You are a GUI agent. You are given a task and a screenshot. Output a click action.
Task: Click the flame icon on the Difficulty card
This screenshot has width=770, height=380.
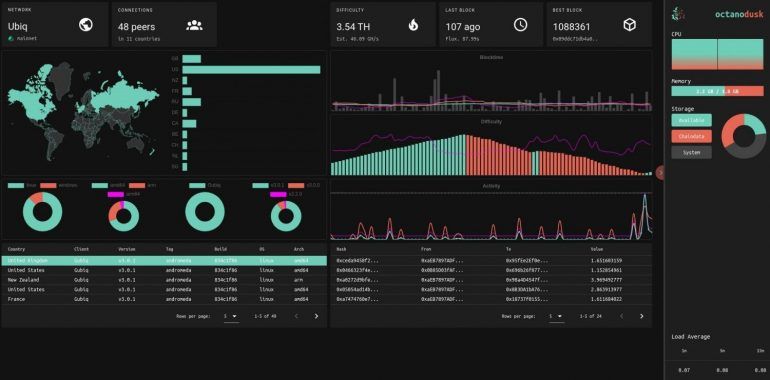[x=413, y=25]
